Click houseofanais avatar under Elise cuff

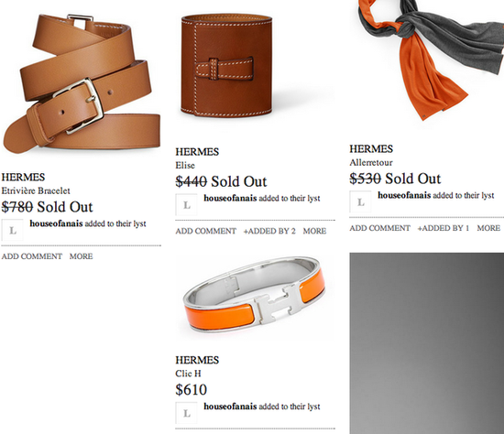point(186,204)
